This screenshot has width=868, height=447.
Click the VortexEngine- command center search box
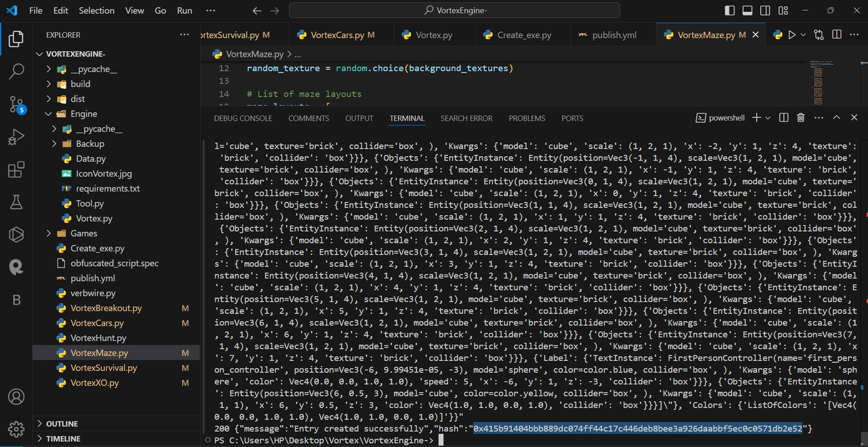[x=454, y=11]
